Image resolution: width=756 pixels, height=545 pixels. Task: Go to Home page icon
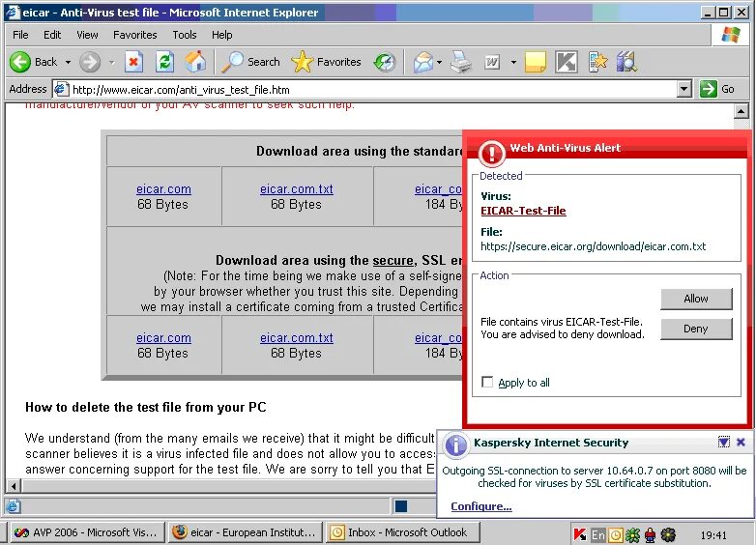[x=195, y=62]
